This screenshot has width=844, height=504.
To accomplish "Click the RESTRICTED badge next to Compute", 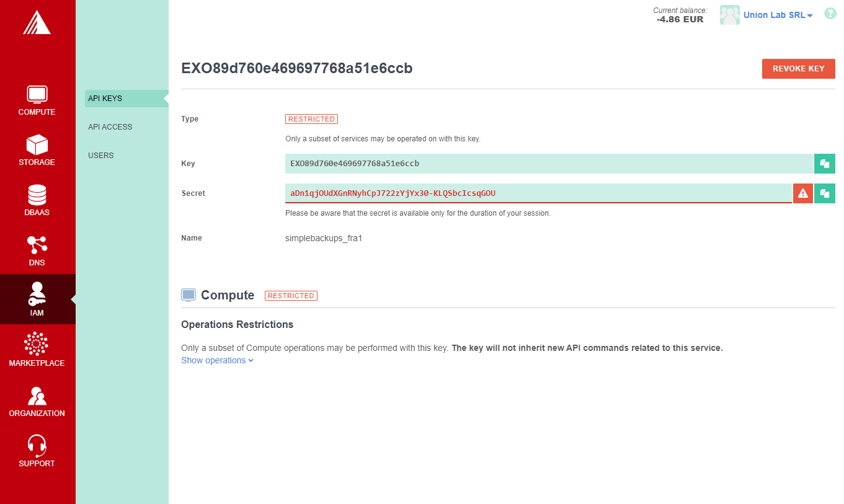I will (x=291, y=296).
